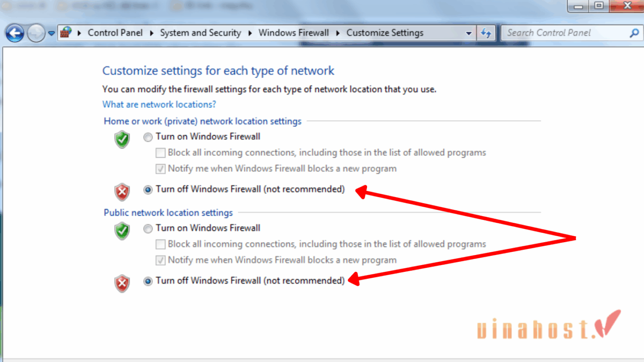
Task: Click the green shield under Home or work settings
Action: (x=122, y=139)
